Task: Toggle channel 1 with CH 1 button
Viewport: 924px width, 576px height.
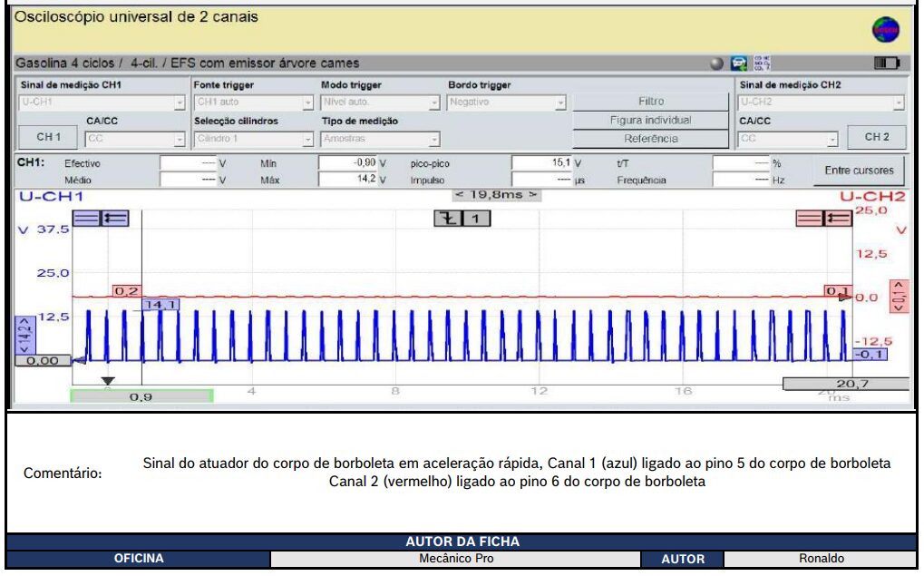Action: tap(48, 137)
